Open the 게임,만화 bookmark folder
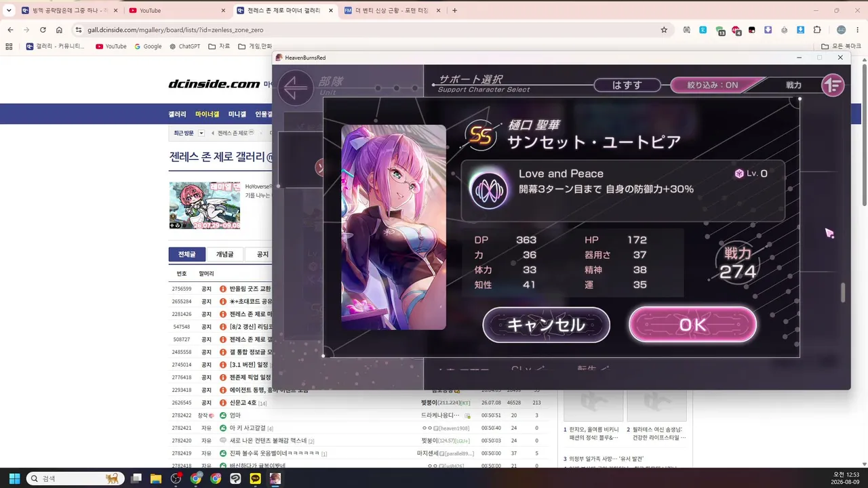Viewport: 868px width, 488px height. tap(255, 46)
